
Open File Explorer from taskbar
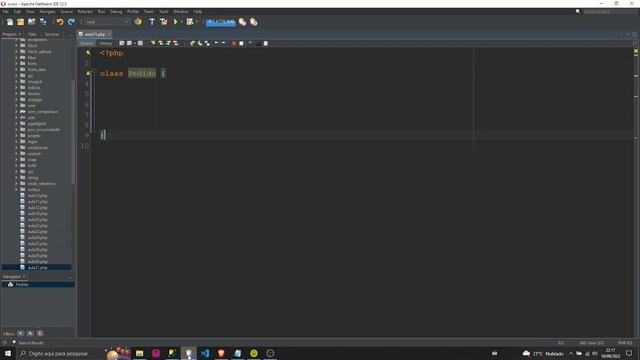[140, 353]
